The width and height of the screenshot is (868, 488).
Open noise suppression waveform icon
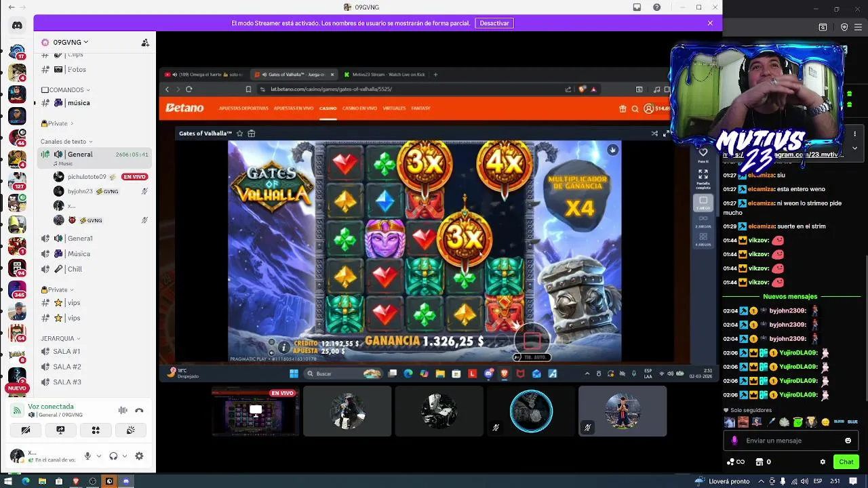(x=123, y=410)
